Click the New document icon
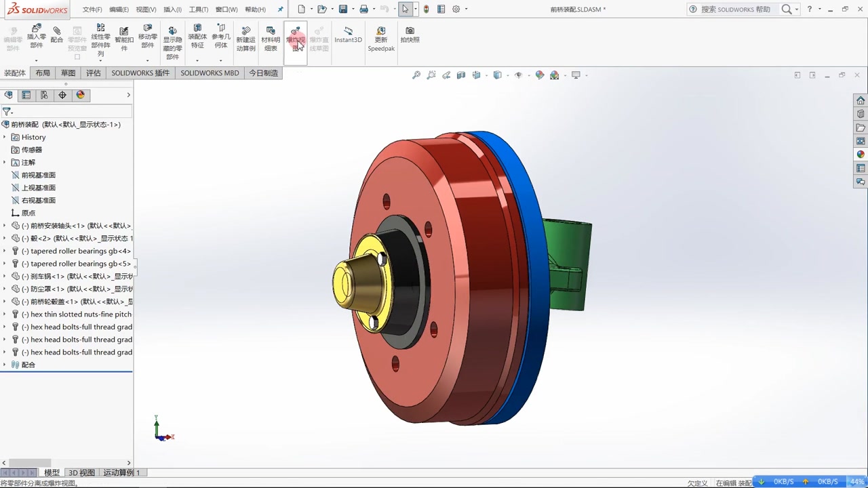This screenshot has width=868, height=488. click(x=302, y=9)
